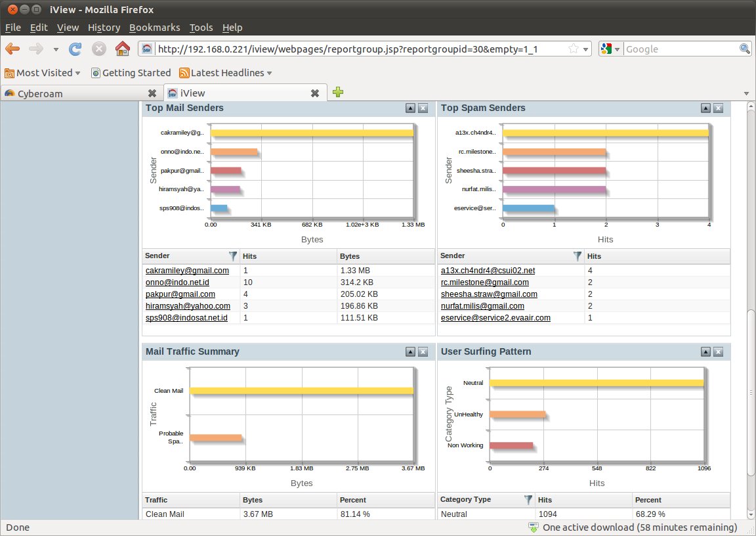Collapse the Top Mail Senders panel

click(x=410, y=108)
